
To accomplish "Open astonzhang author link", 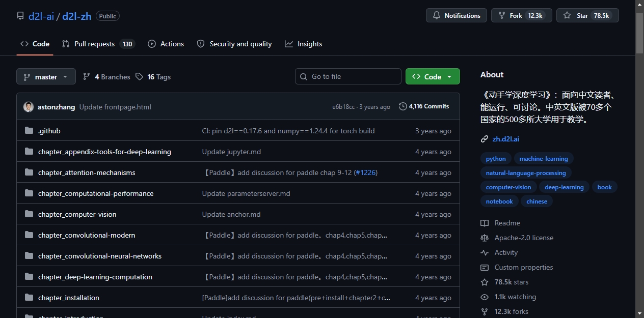I will click(x=56, y=107).
